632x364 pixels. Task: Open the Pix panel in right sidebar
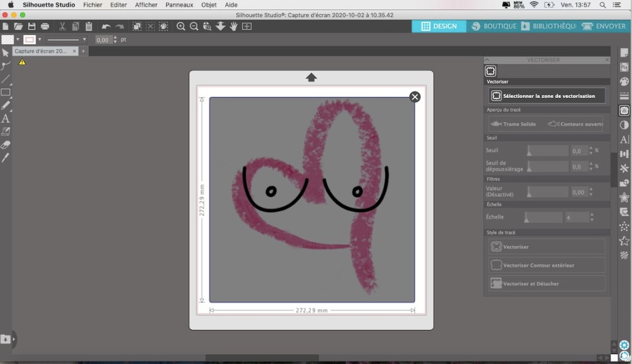(624, 67)
